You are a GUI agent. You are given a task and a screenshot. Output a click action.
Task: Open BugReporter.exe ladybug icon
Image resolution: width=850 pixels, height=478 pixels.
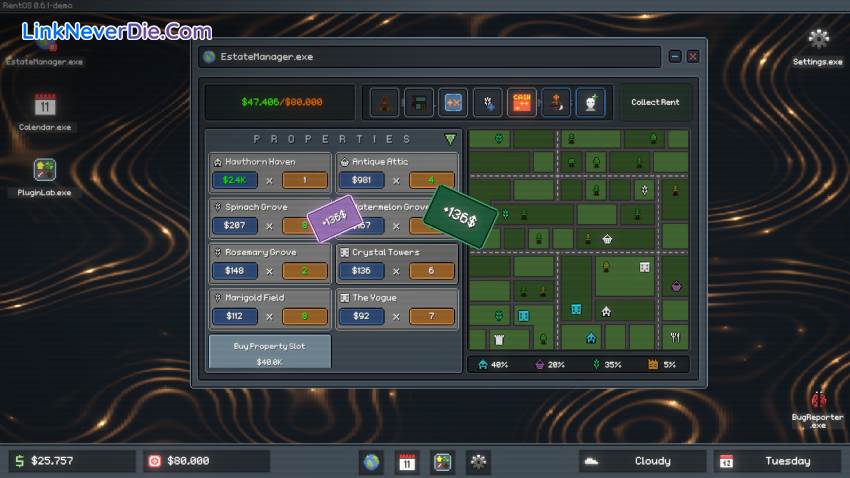pyautogui.click(x=819, y=402)
